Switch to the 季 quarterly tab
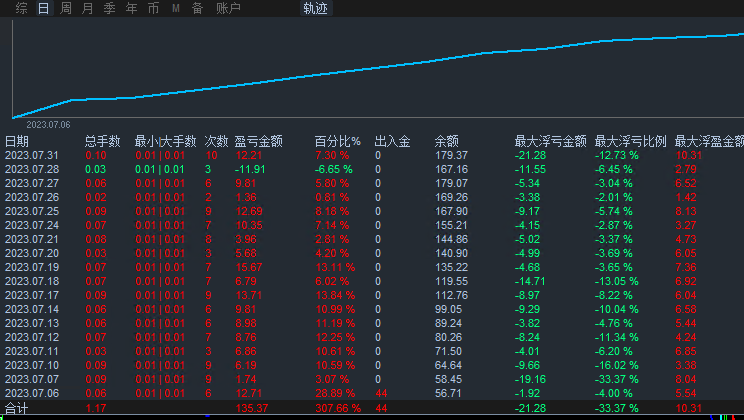The height and width of the screenshot is (420, 744). click(110, 8)
